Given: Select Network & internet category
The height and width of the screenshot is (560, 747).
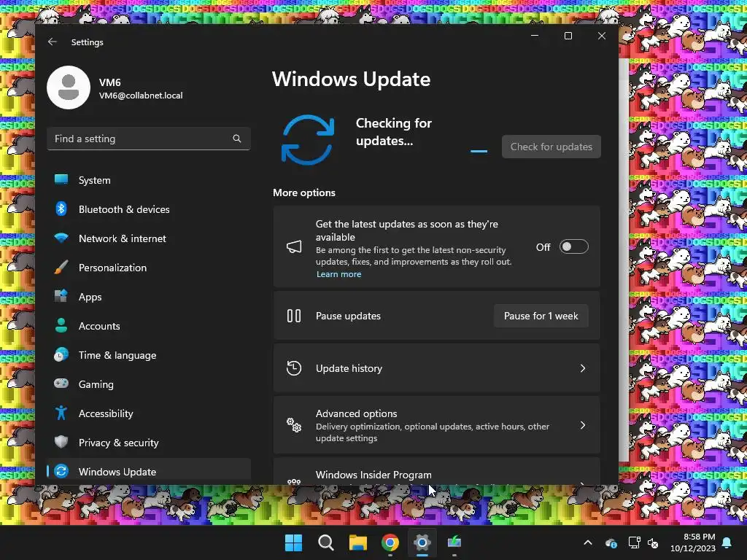Looking at the screenshot, I should pos(149,238).
